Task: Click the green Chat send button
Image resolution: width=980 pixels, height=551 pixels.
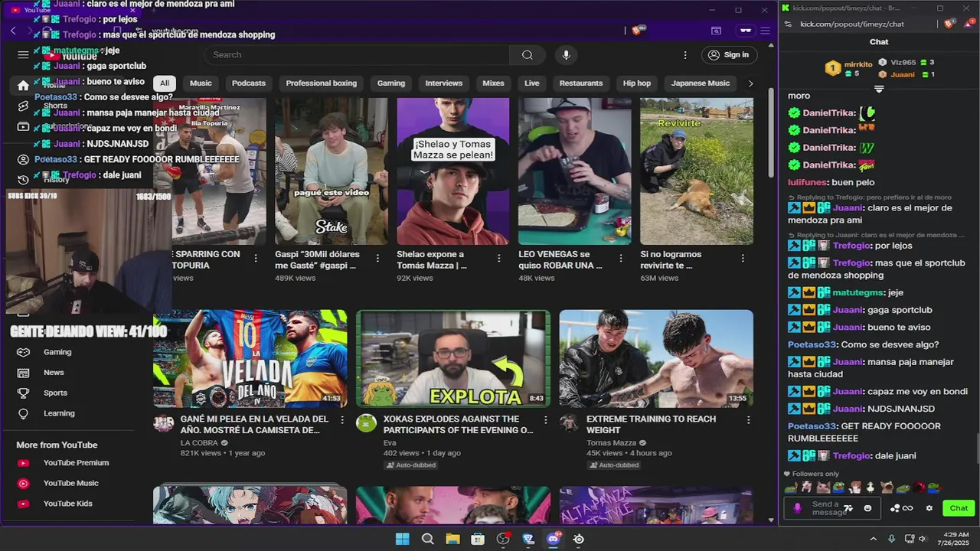Action: pos(959,508)
